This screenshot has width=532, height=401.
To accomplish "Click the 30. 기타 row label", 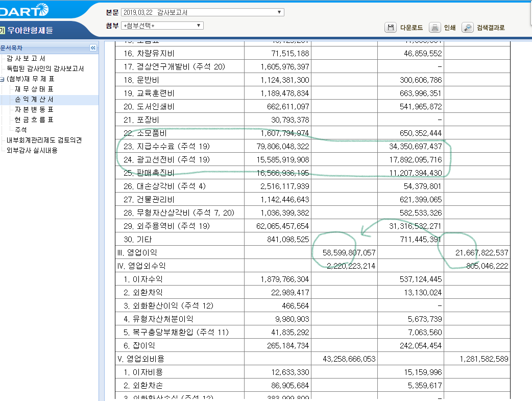I will tap(137, 240).
